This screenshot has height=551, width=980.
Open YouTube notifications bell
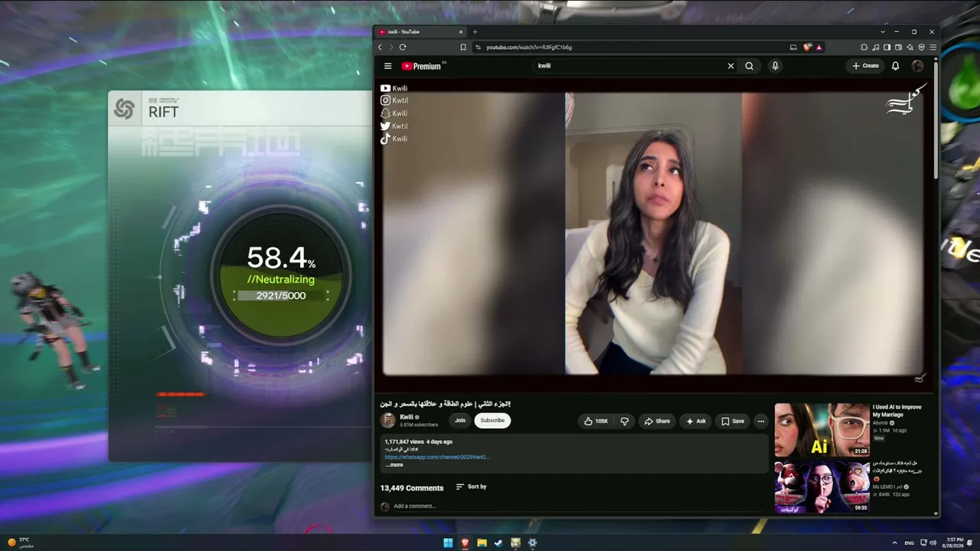895,66
